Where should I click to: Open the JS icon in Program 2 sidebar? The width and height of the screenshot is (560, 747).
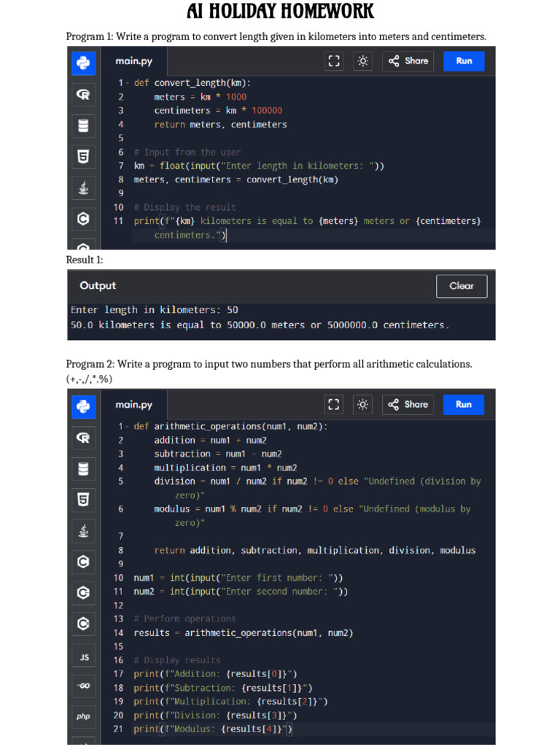pos(83,657)
